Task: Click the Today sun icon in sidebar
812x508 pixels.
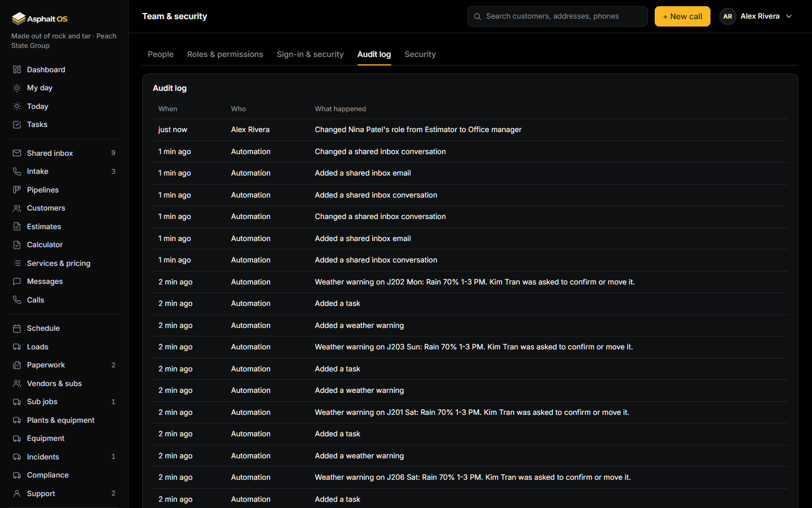Action: [17, 106]
